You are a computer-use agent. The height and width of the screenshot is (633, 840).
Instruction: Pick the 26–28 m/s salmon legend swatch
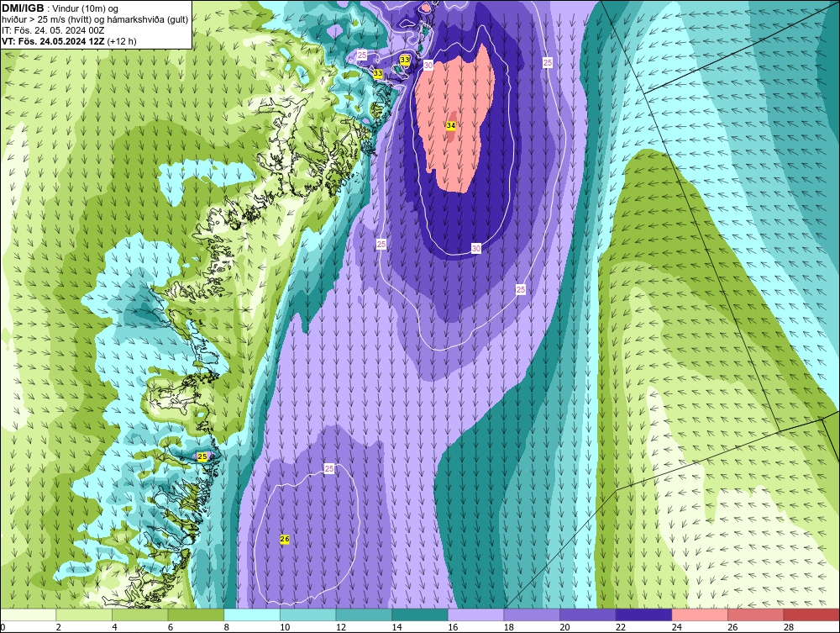point(755,615)
